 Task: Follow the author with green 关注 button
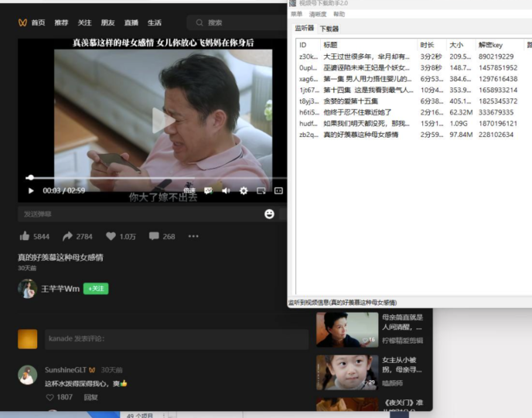pos(96,289)
